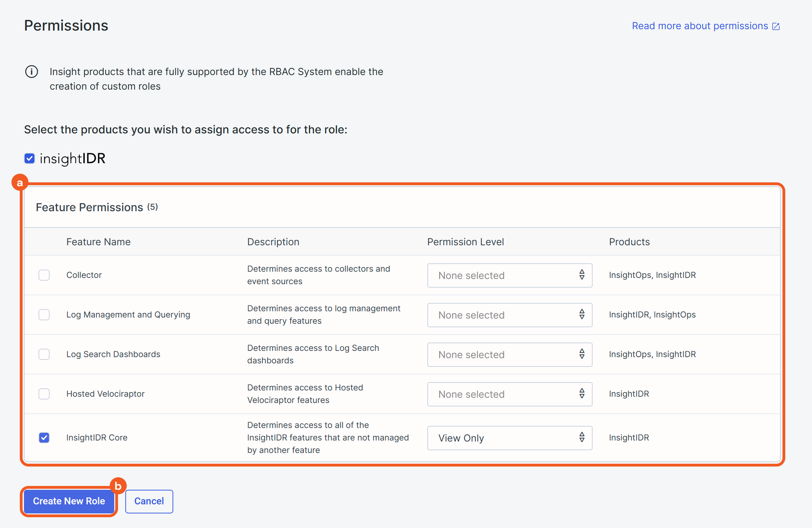Click the orange 'a' annotation badge
Screen dimensions: 812x528
20,182
